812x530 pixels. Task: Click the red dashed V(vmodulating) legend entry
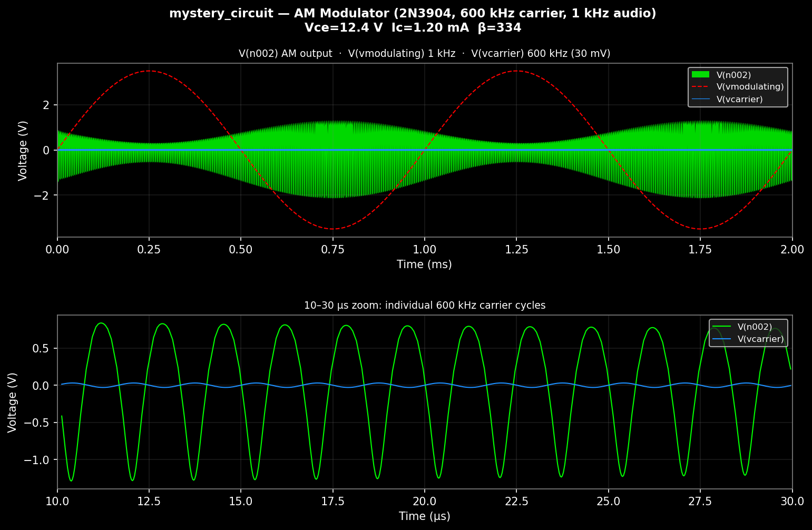coord(738,87)
